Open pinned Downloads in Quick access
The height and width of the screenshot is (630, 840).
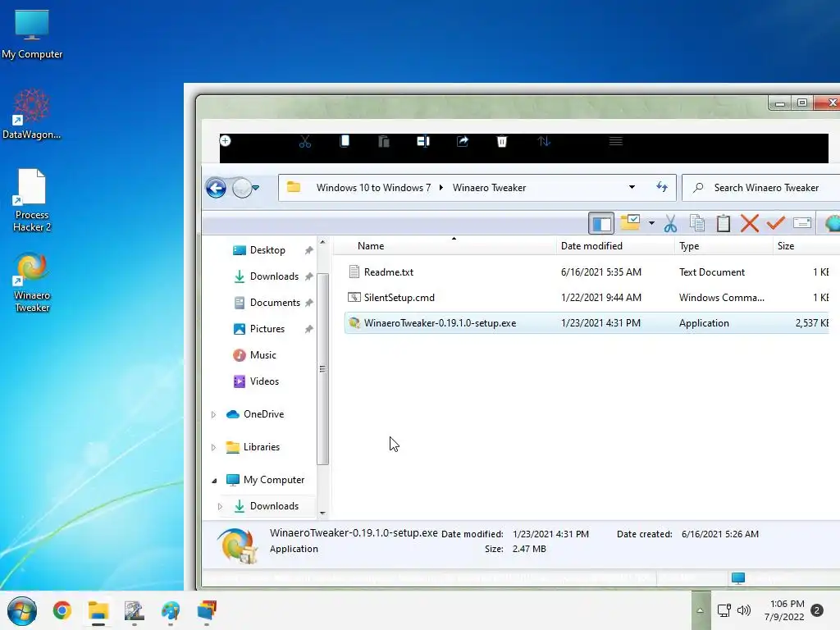tap(274, 276)
